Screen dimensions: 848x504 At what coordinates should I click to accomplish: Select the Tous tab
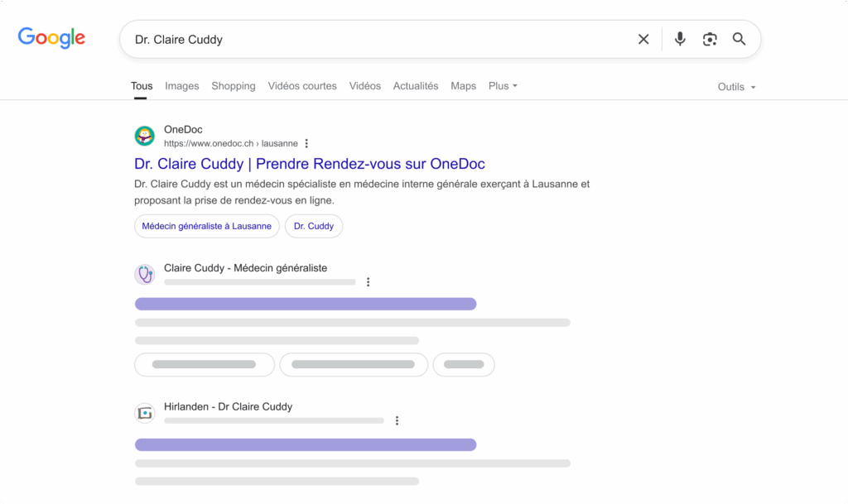click(142, 86)
